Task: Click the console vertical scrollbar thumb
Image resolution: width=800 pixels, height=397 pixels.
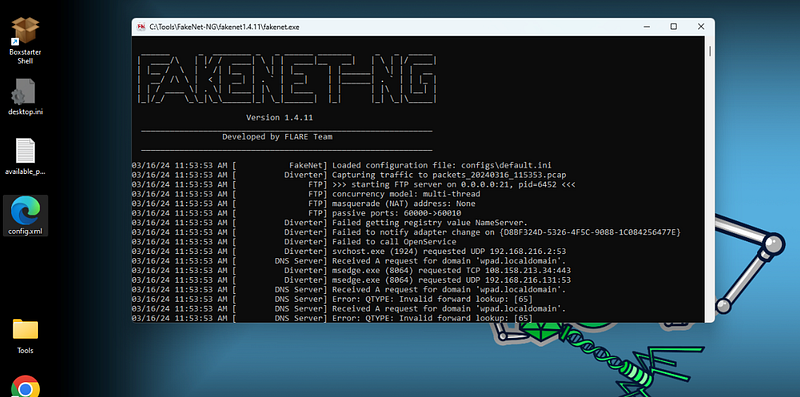Action: coord(710,52)
